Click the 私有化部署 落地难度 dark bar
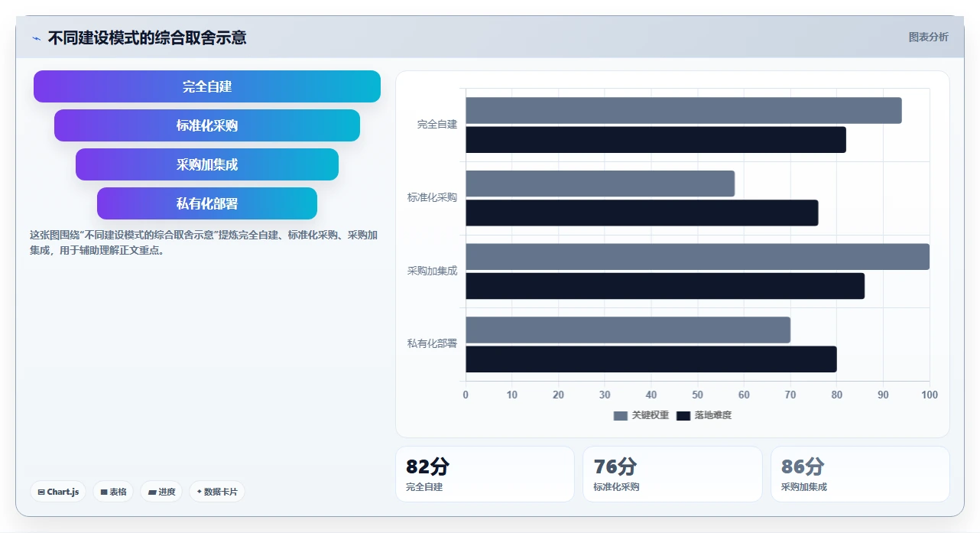The height and width of the screenshot is (533, 980). coord(651,359)
